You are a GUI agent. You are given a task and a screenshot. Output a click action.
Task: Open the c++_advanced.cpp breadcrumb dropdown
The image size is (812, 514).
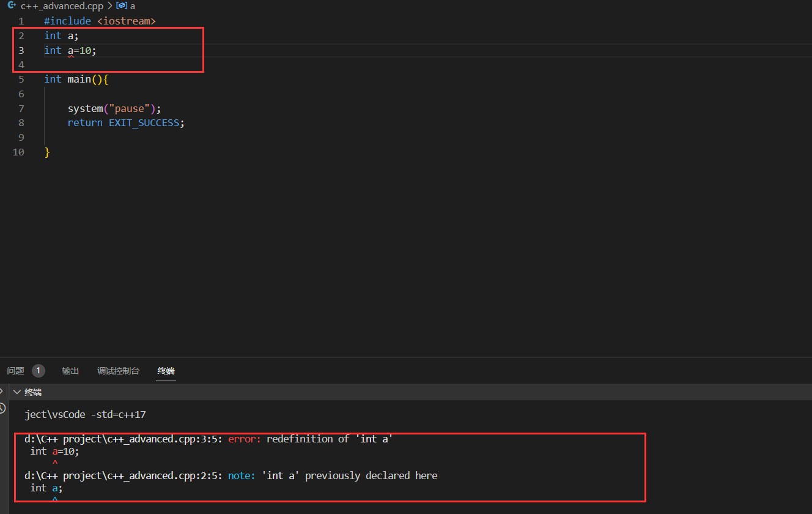62,6
